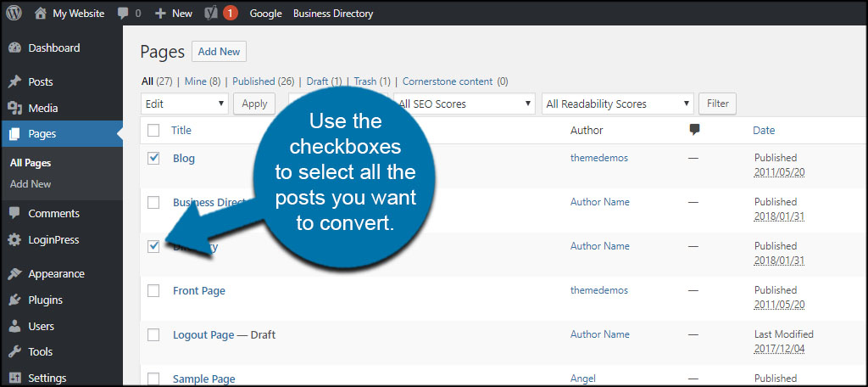Click Author Name in Logout Page row
The image size is (868, 387).
pyautogui.click(x=600, y=334)
